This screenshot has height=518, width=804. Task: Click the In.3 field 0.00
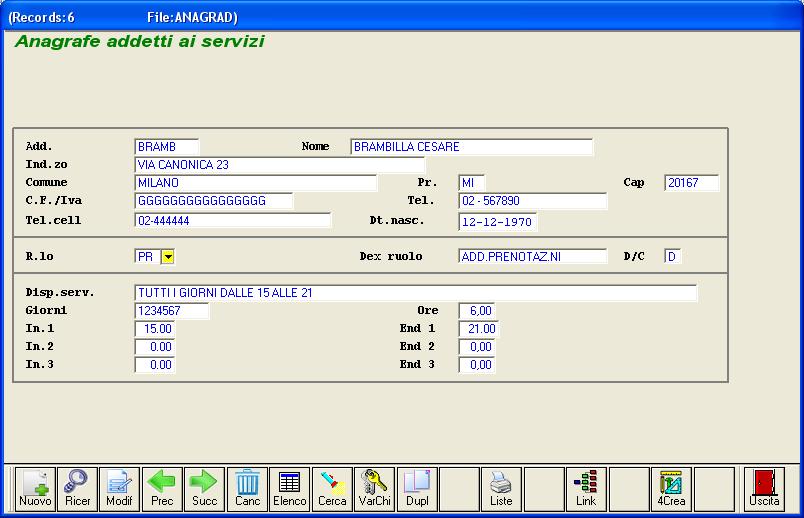(x=155, y=365)
